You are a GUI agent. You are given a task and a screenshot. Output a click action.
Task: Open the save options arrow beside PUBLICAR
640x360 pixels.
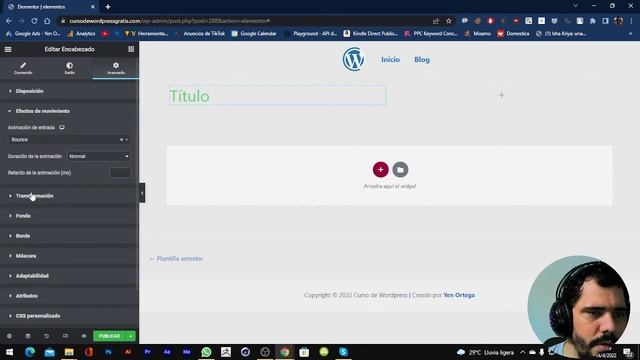pyautogui.click(x=131, y=336)
